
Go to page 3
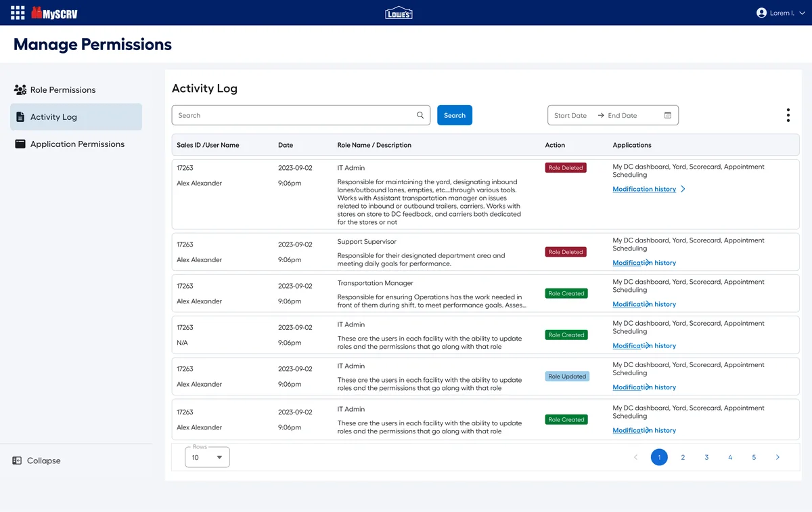coord(706,457)
